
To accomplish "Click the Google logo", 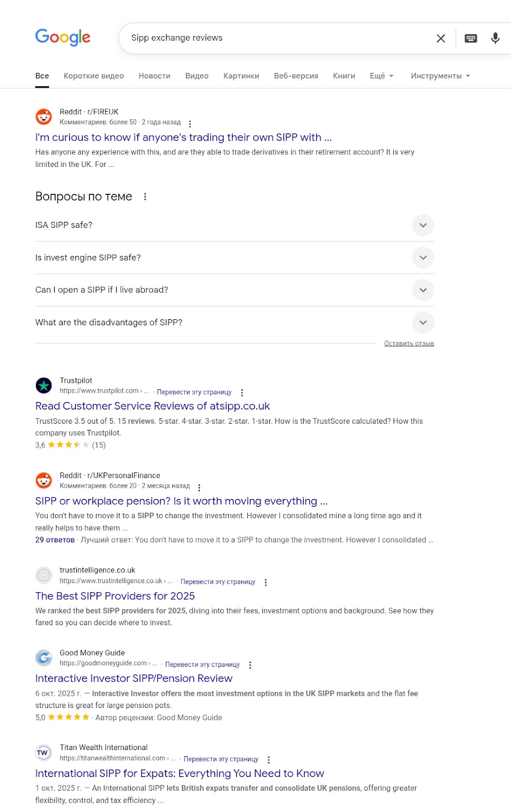I will 63,38.
